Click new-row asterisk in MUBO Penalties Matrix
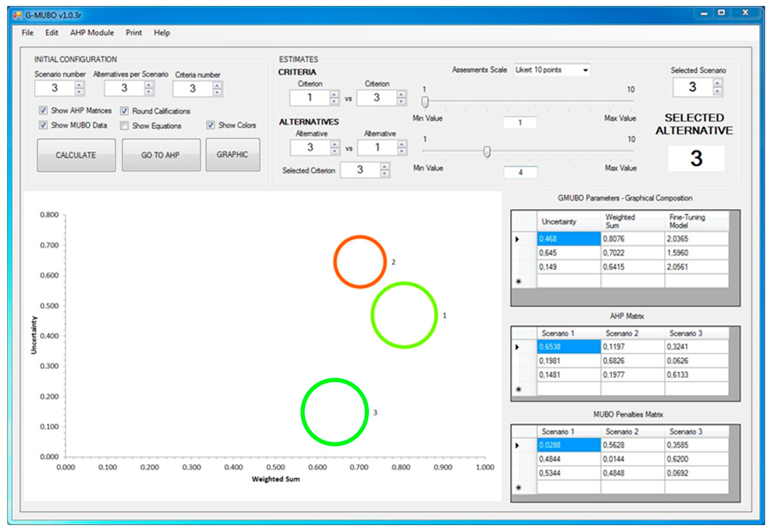 [x=518, y=488]
